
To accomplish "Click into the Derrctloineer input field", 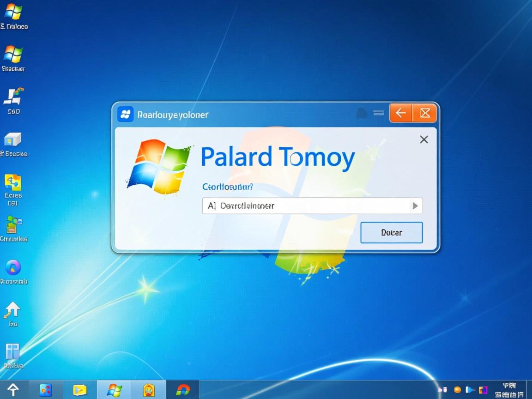I will coord(305,206).
